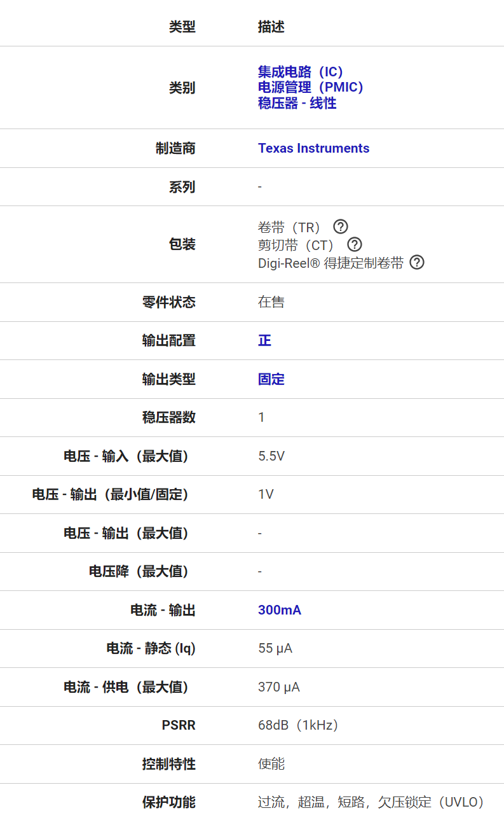
Task: Click the 使能 control feature value
Action: (271, 764)
